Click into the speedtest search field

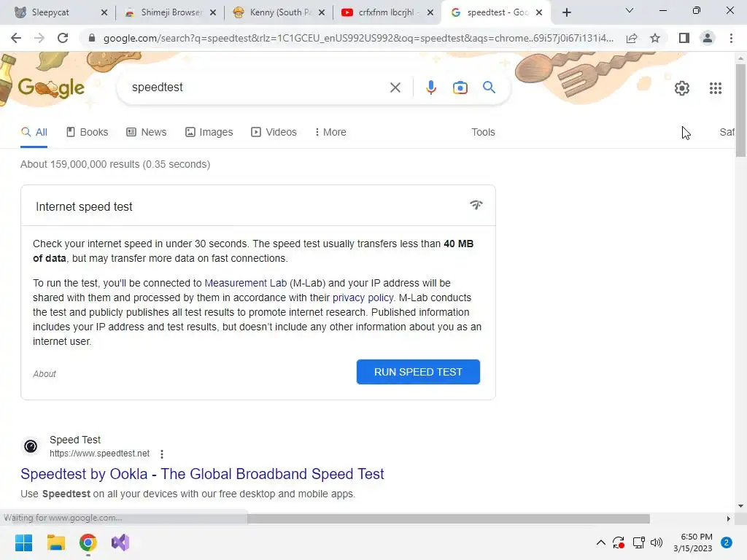coord(258,87)
